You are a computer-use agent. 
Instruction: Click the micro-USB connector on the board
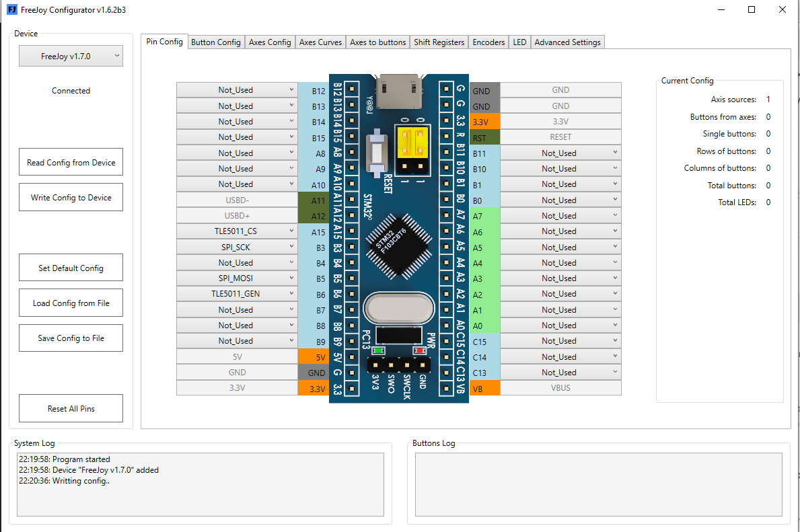(x=398, y=91)
